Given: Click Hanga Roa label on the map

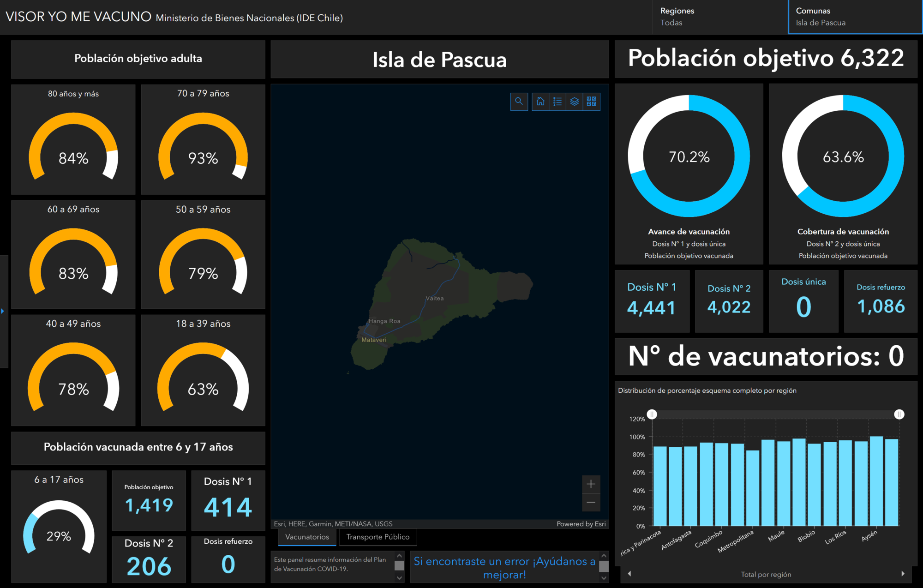Looking at the screenshot, I should pos(384,321).
